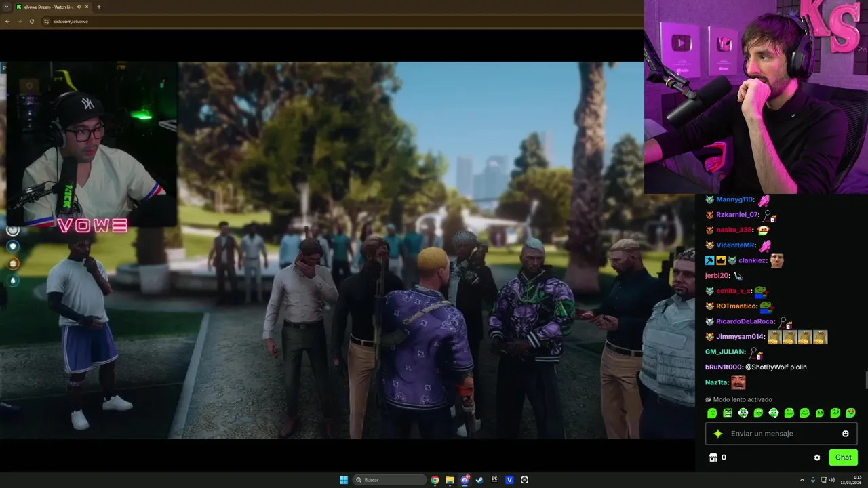Click the emote image after Naz1ta
Screen dimensions: 868x488
pyautogui.click(x=738, y=382)
